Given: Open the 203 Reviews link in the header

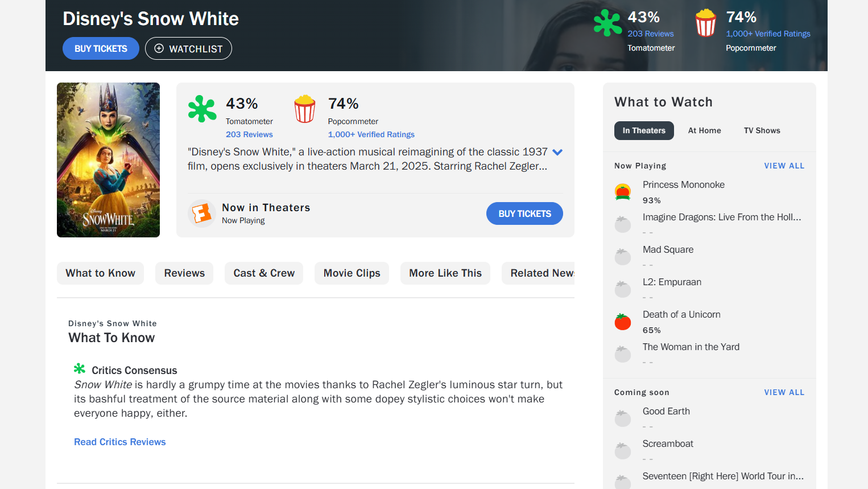Looking at the screenshot, I should (x=651, y=34).
